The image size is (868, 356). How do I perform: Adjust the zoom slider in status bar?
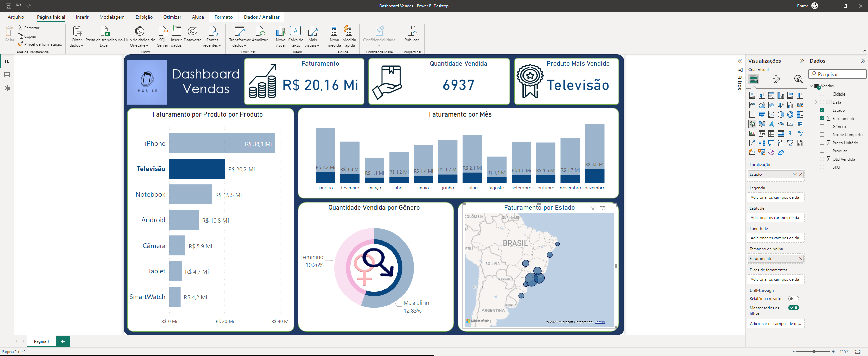click(x=814, y=352)
